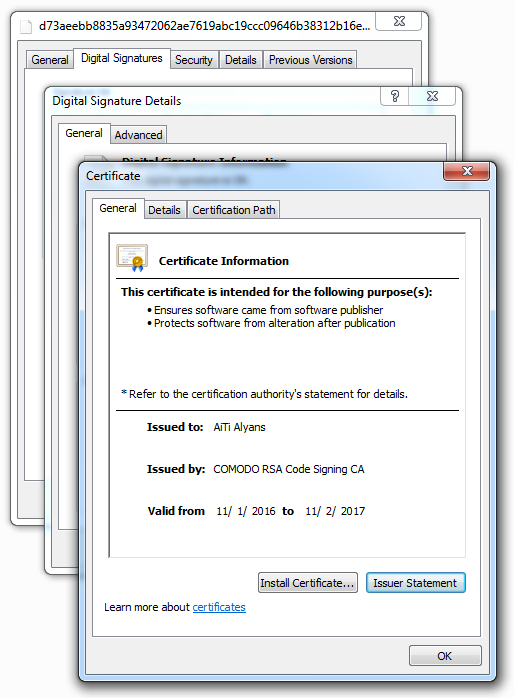
Task: Click the d73aeebb8835a... file name title
Action: coord(204,26)
